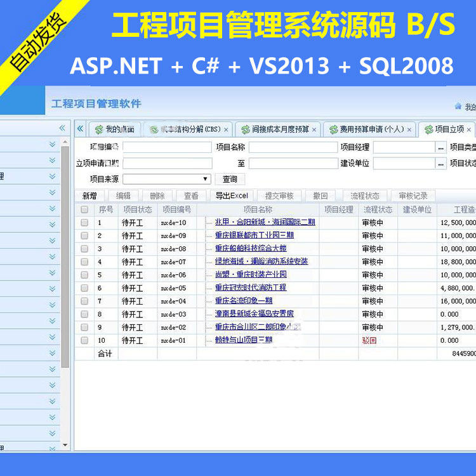Check the row for nxde-06

[84, 275]
